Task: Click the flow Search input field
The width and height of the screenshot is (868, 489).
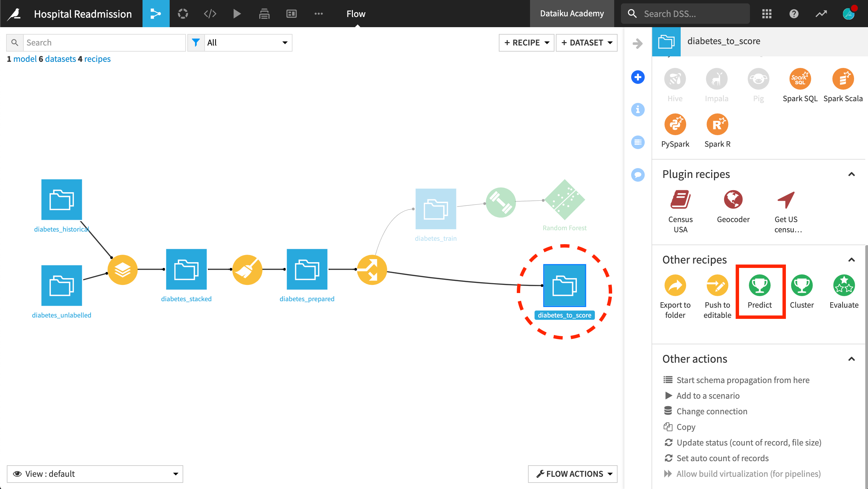Action: (x=103, y=43)
